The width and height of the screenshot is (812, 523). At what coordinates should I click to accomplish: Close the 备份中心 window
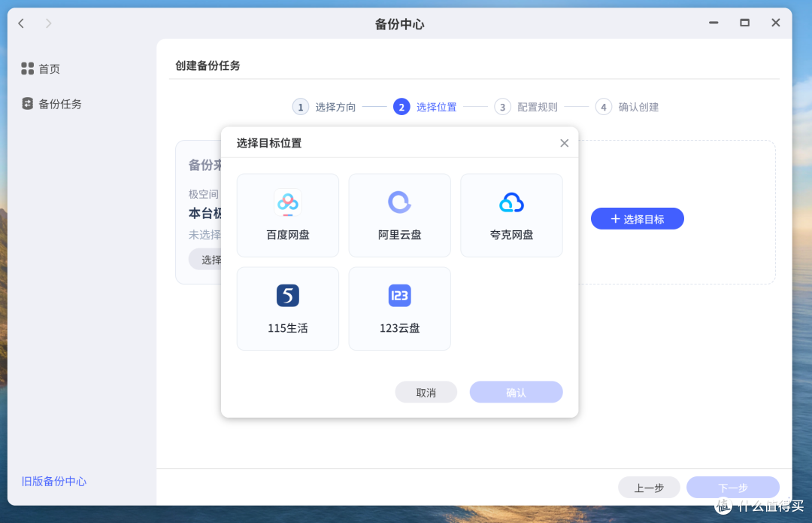click(775, 23)
